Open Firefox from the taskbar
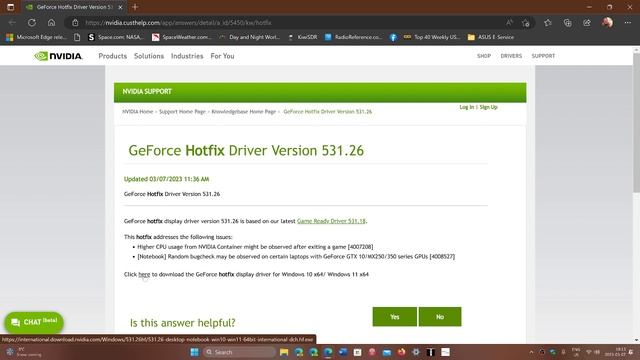Image resolution: width=640 pixels, height=360 pixels. [401, 352]
